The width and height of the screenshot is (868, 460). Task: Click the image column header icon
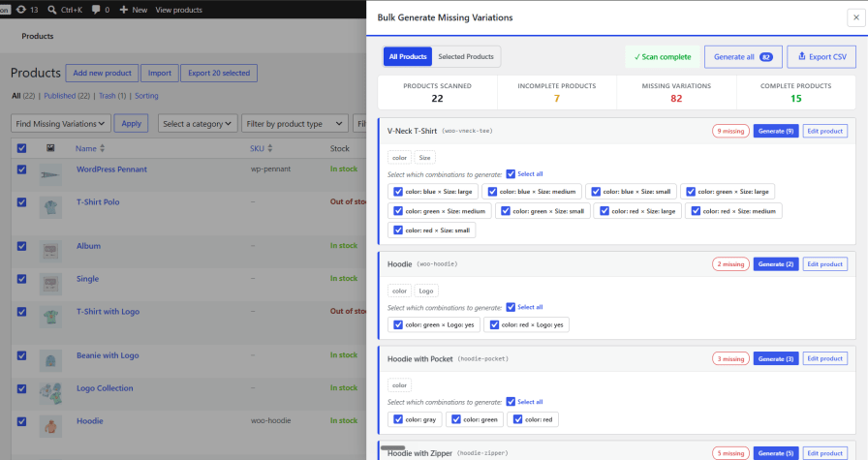pos(50,148)
